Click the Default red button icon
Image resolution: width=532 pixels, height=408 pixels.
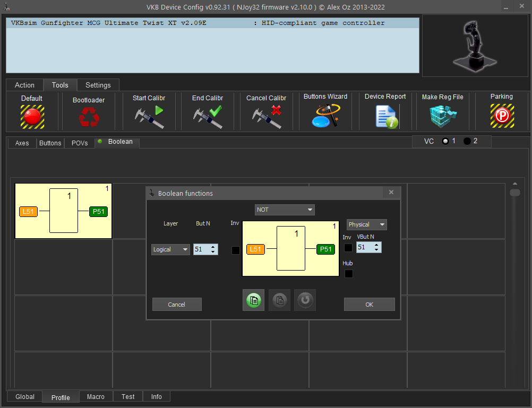32,116
